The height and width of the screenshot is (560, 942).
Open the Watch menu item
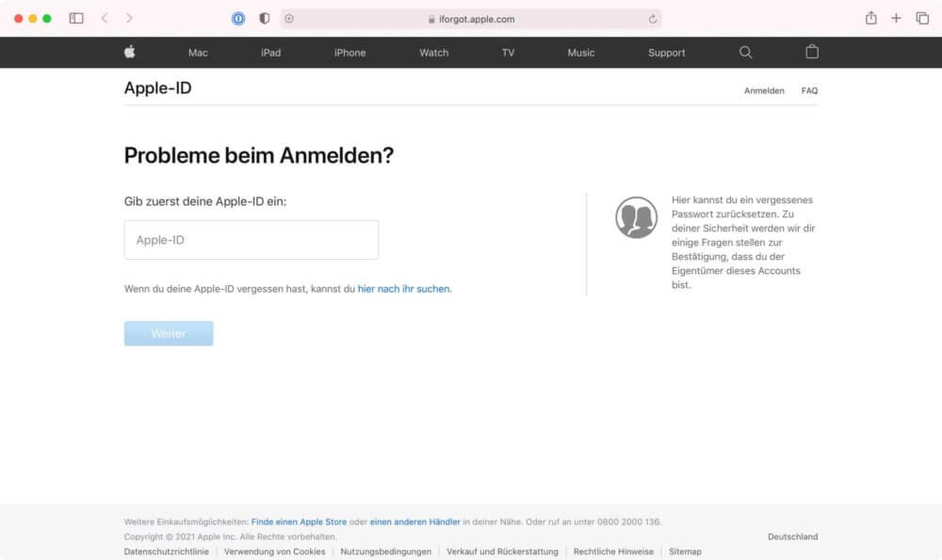[x=433, y=53]
